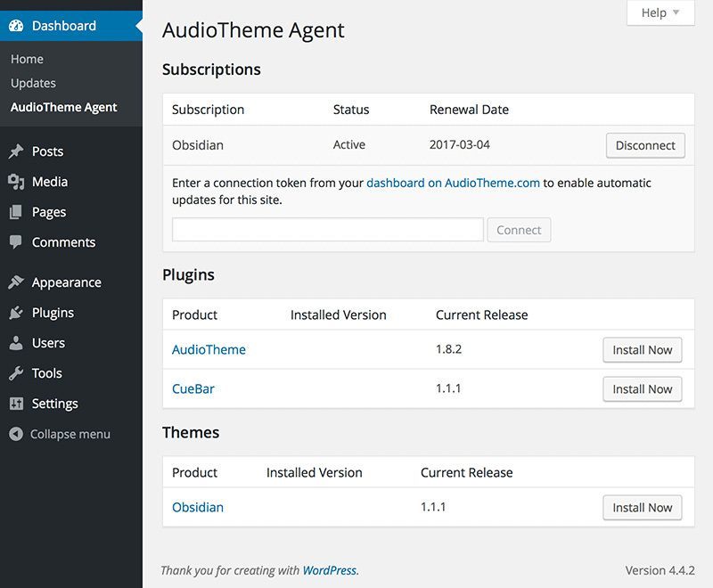Viewport: 713px width, 588px height.
Task: Open the Appearance menu label
Action: pos(67,282)
